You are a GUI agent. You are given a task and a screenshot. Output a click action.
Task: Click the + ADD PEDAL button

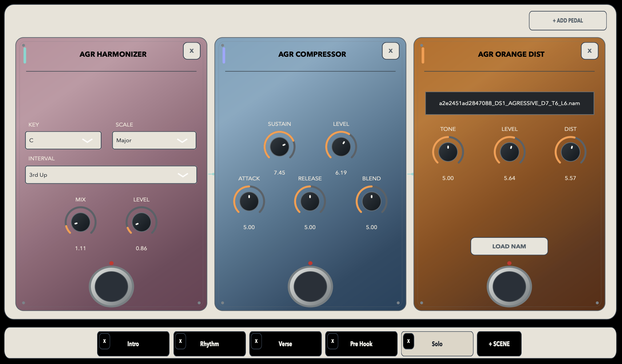[568, 21]
